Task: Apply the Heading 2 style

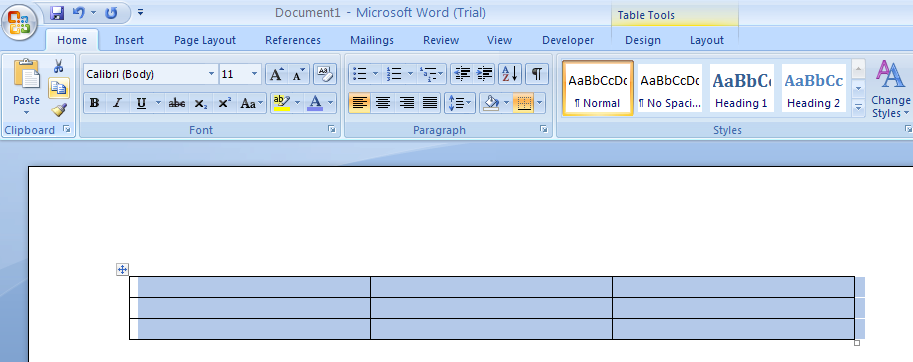Action: (813, 88)
